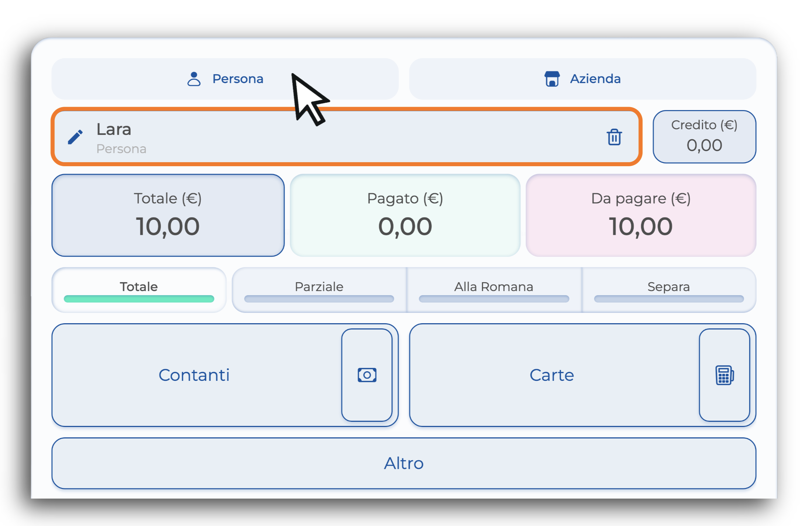Choose the Separa payment option
812x526 pixels.
[x=669, y=290]
